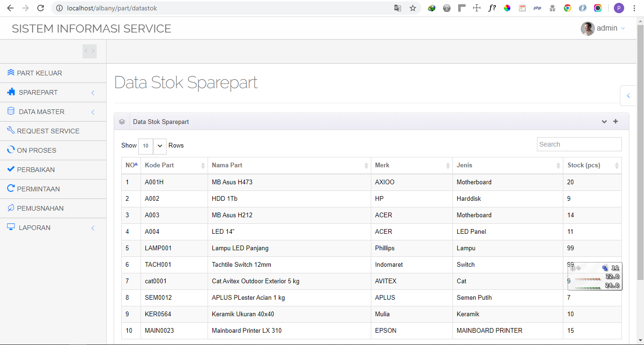Bookmark this page with the star icon
644x345 pixels.
point(413,8)
